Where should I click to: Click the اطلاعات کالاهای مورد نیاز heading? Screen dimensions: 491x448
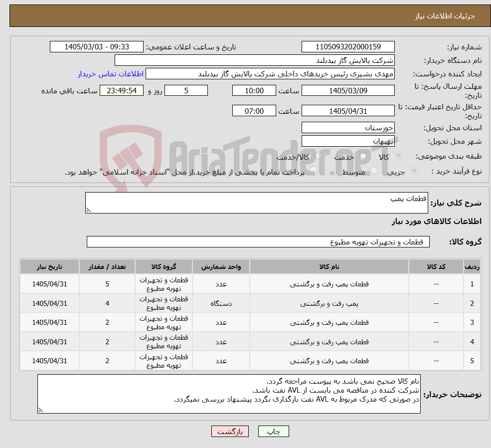coord(436,222)
